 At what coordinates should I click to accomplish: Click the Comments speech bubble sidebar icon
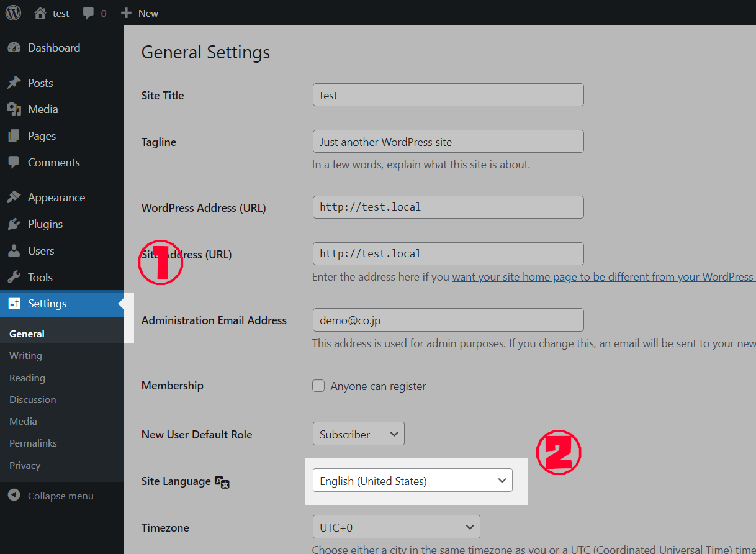point(14,163)
